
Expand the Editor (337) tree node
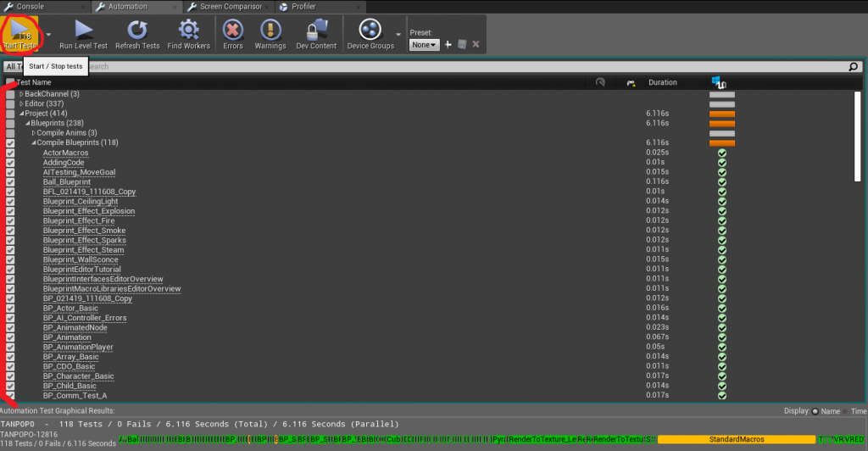21,103
